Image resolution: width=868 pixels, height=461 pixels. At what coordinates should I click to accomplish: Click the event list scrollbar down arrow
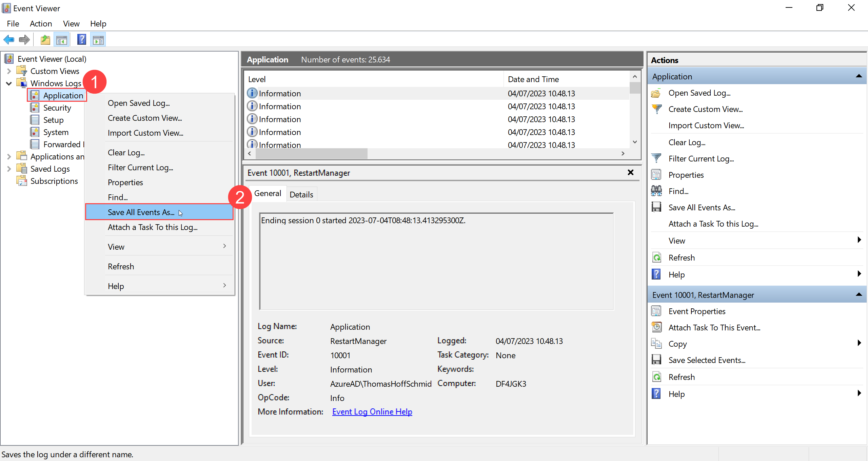pos(635,142)
